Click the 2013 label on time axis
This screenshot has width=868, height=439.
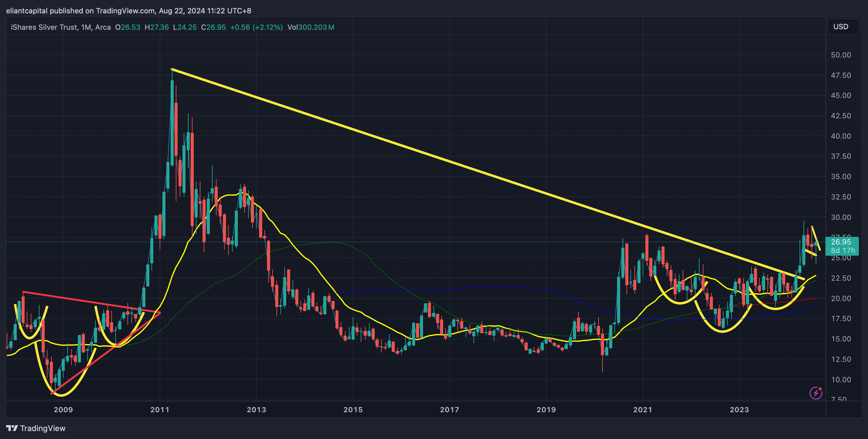(256, 410)
